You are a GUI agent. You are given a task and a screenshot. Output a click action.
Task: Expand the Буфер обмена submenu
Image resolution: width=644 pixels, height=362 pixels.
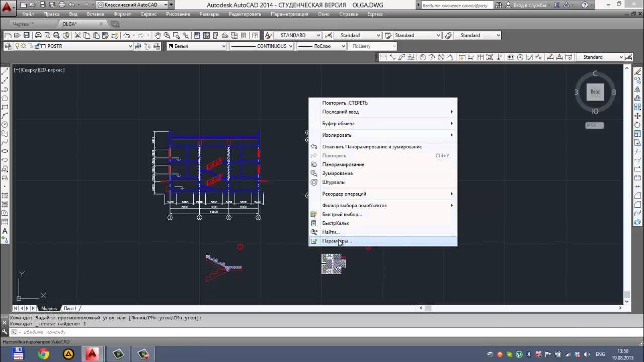pyautogui.click(x=383, y=123)
